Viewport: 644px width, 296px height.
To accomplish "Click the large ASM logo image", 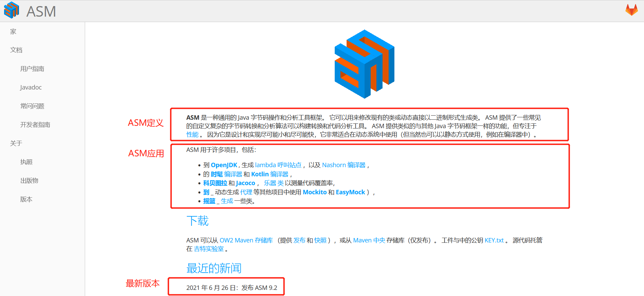I will [365, 64].
